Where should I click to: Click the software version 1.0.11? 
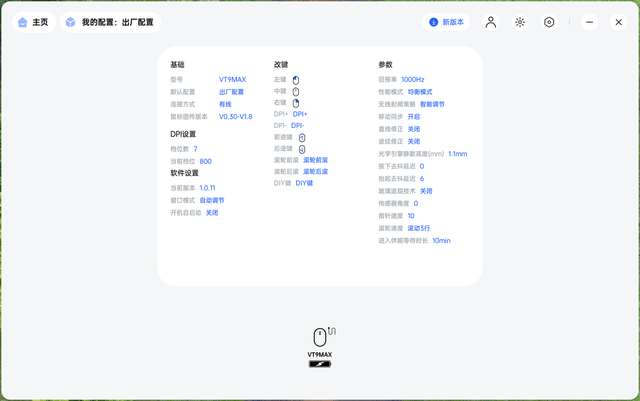[x=207, y=188]
